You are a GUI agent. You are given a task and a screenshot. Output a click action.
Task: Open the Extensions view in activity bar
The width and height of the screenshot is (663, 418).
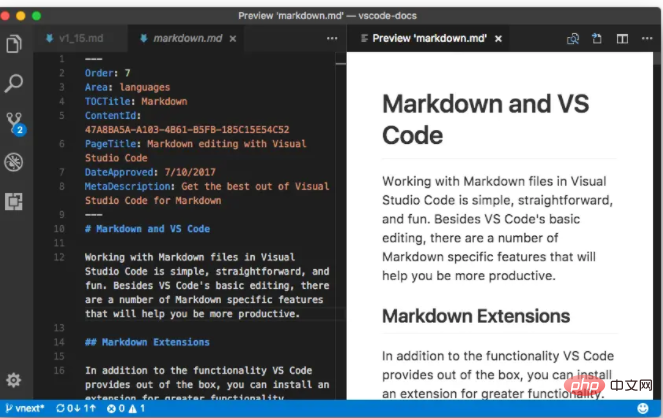coord(14,201)
